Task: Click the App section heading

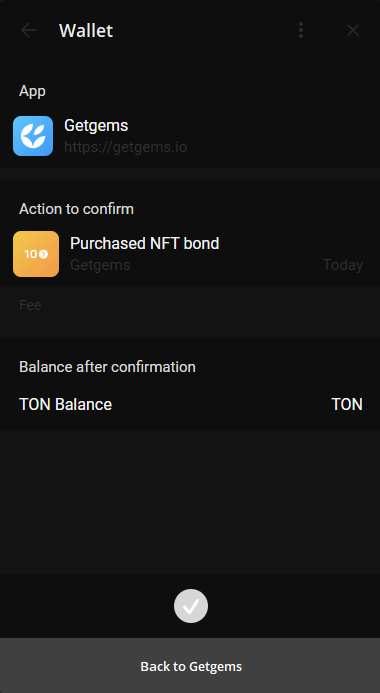Action: coord(32,91)
